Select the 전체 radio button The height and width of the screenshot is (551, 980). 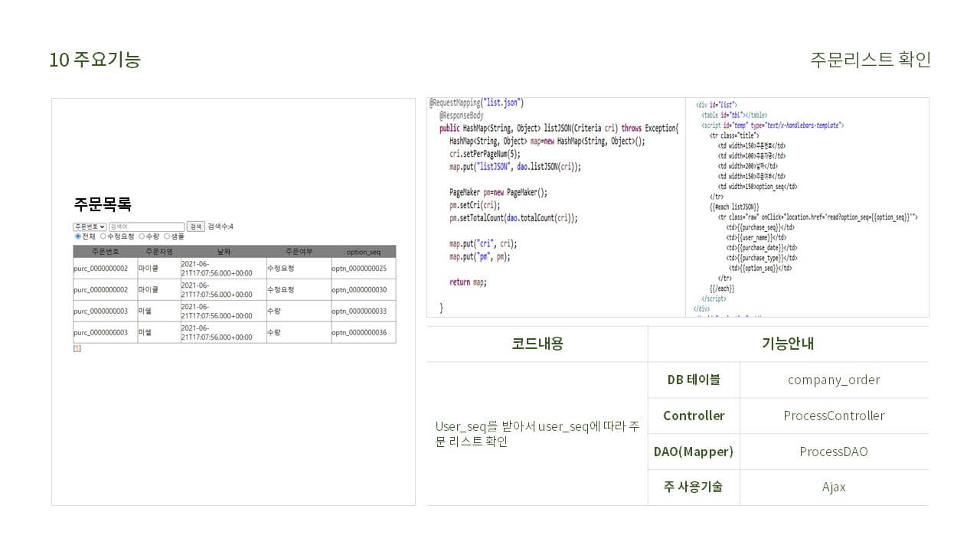click(77, 236)
